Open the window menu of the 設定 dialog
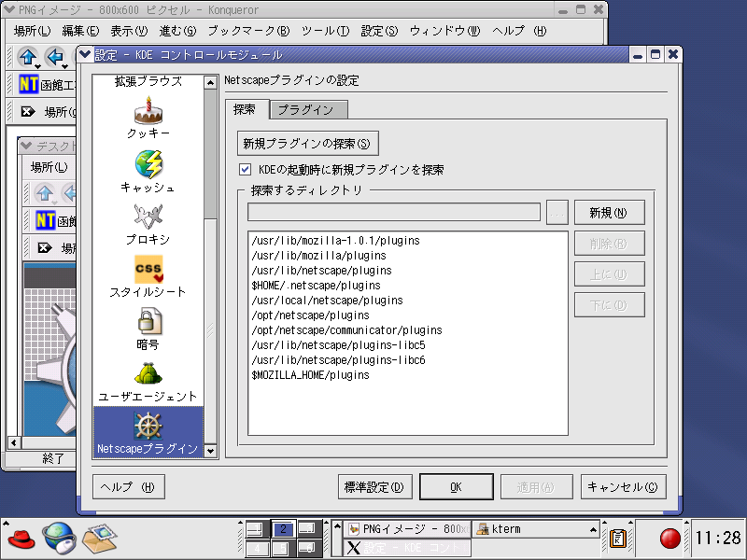 (x=86, y=55)
